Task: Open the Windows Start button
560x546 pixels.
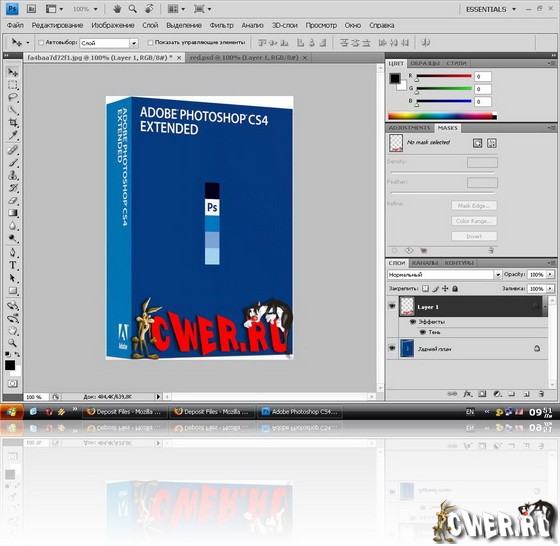Action: (12, 412)
